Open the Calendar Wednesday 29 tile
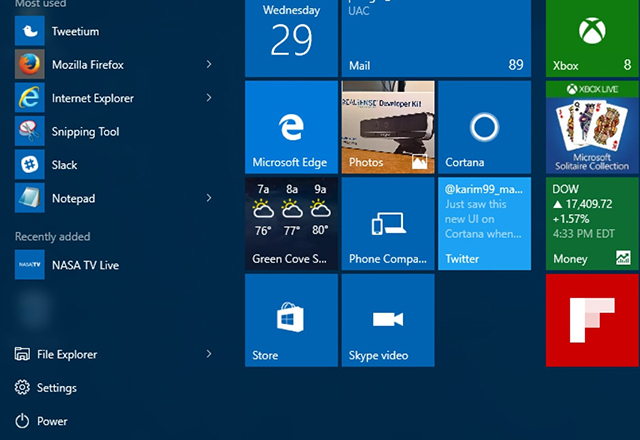 click(x=291, y=38)
